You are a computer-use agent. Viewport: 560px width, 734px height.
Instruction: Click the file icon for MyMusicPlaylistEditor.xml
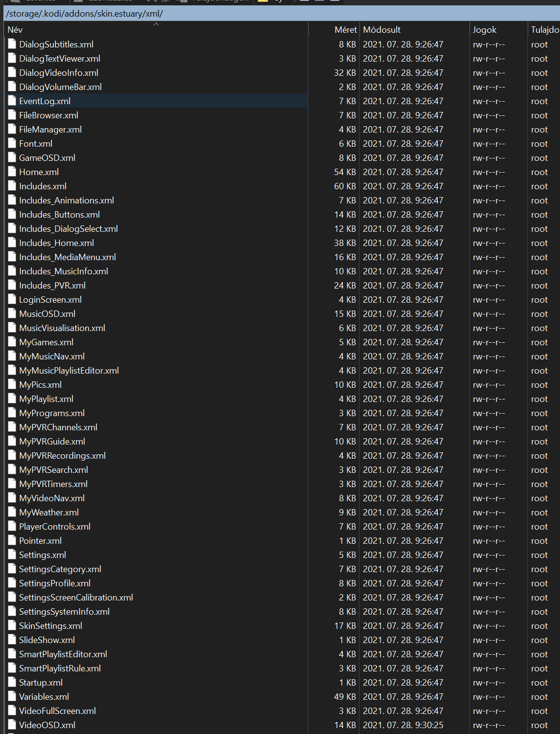(x=12, y=370)
